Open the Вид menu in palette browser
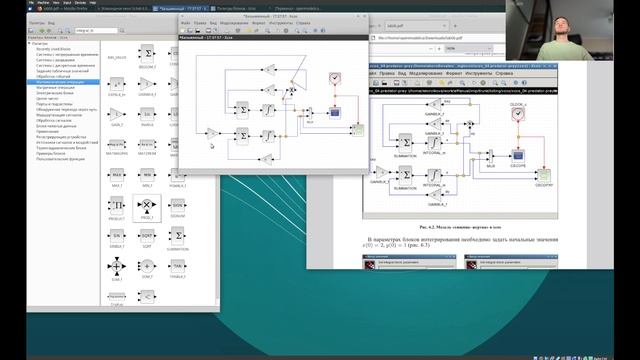 [x=51, y=23]
